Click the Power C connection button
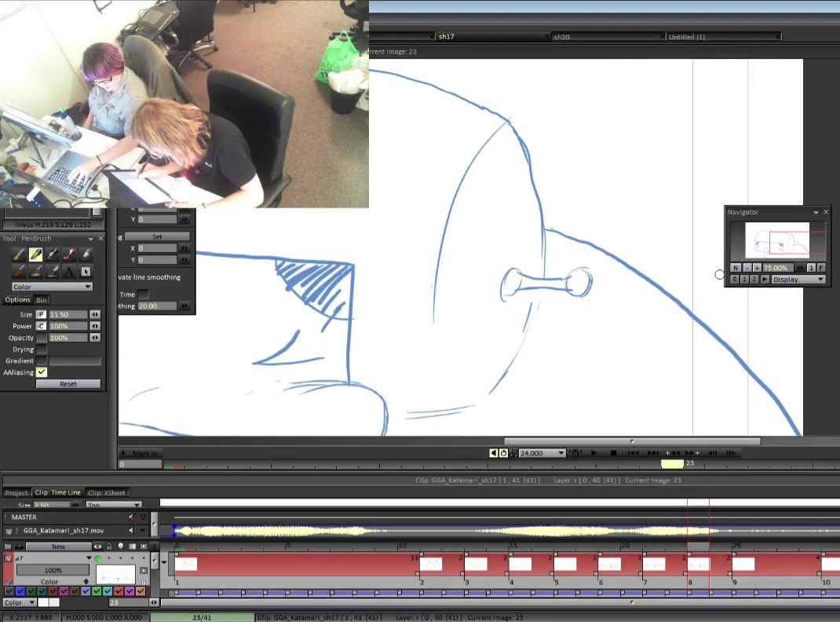Screen dimensions: 840x622 [x=42, y=326]
